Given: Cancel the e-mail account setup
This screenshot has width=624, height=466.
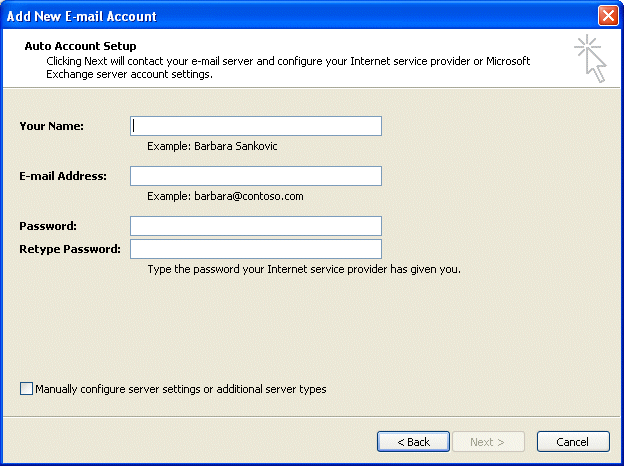Looking at the screenshot, I should click(x=573, y=442).
